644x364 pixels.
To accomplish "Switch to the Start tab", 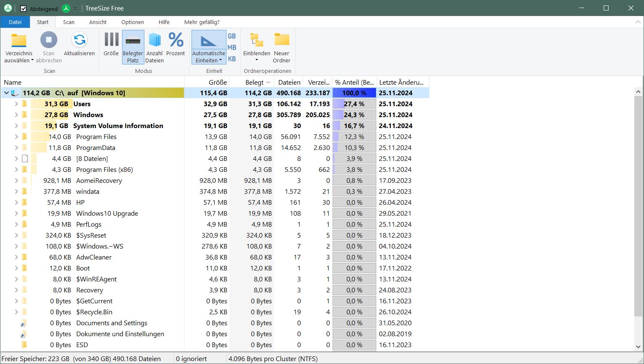I will 43,22.
